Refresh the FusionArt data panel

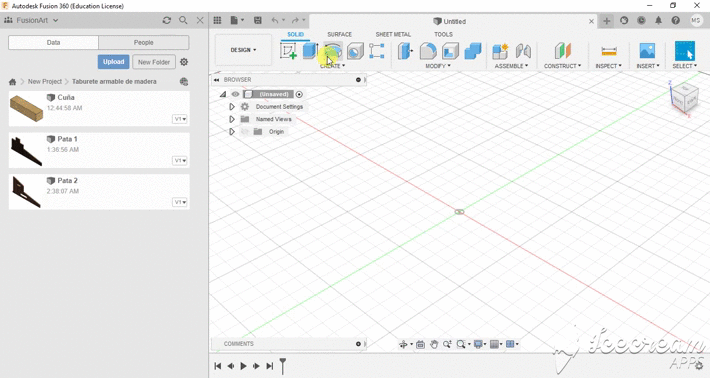pyautogui.click(x=167, y=20)
